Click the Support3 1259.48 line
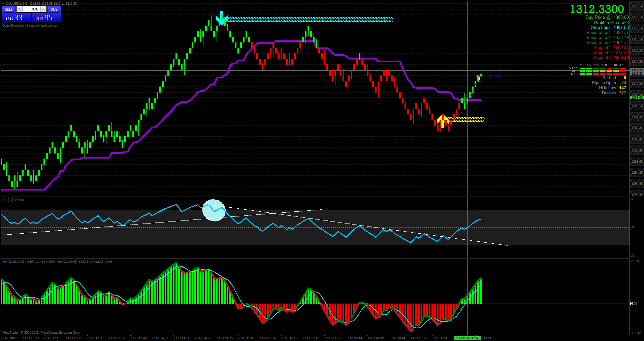The height and width of the screenshot is (341, 644). click(x=611, y=58)
